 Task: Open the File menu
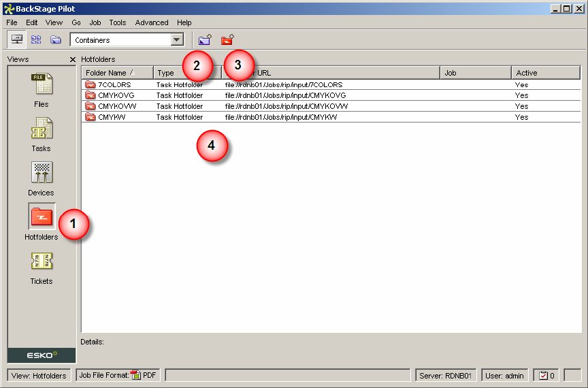click(12, 22)
